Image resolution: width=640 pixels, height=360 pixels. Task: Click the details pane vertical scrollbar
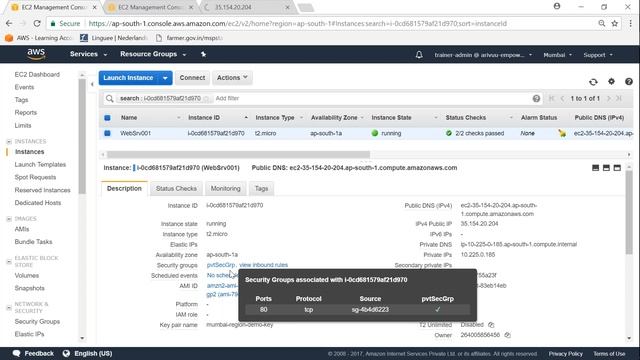tap(629, 212)
